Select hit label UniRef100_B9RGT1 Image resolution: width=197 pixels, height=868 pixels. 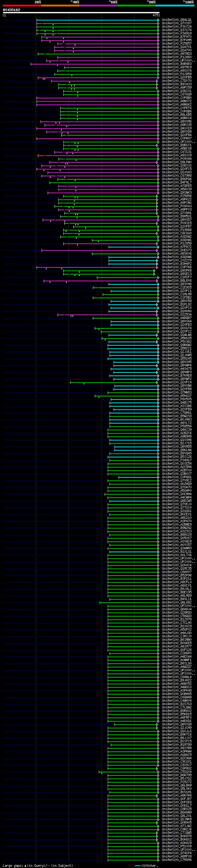pos(176,145)
